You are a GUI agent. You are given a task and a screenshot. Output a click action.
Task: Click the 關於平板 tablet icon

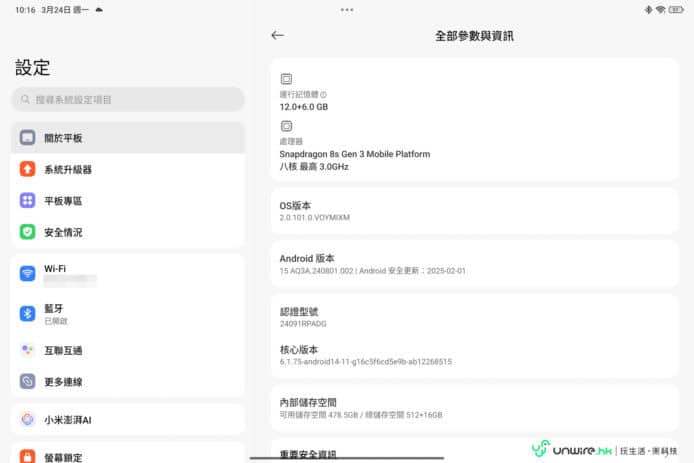[28, 138]
